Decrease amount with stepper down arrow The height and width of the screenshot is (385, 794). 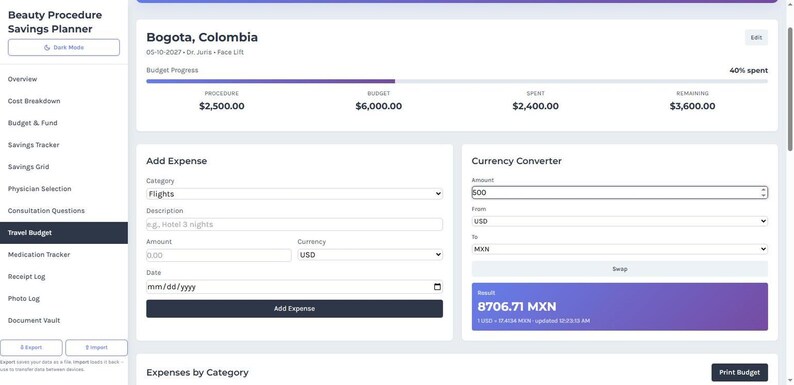[x=763, y=195]
